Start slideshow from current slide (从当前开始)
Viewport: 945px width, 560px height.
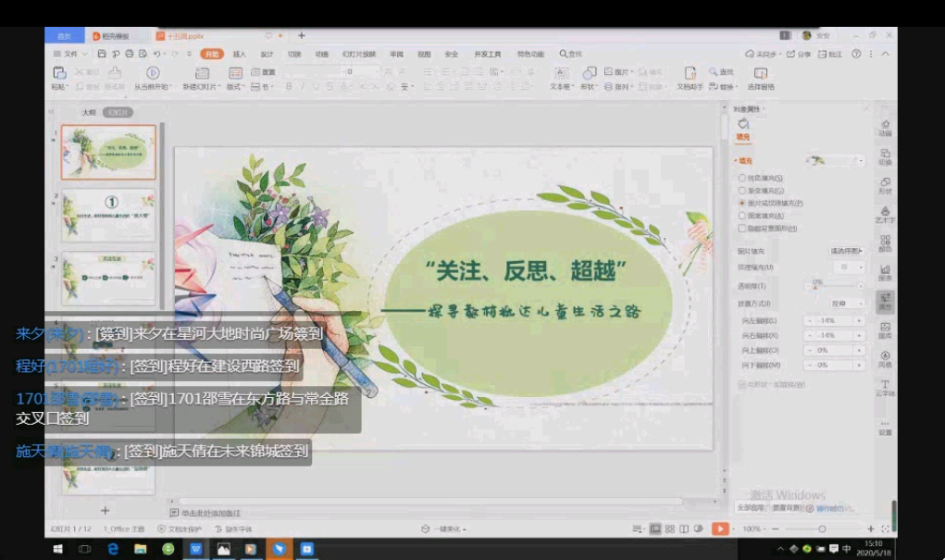(x=154, y=73)
